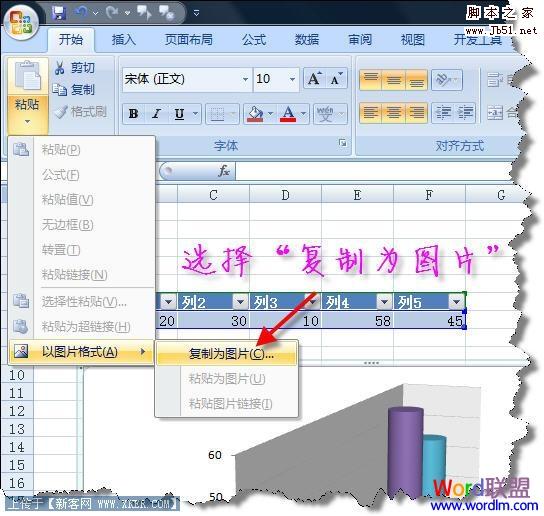Redo the last action

point(112,13)
